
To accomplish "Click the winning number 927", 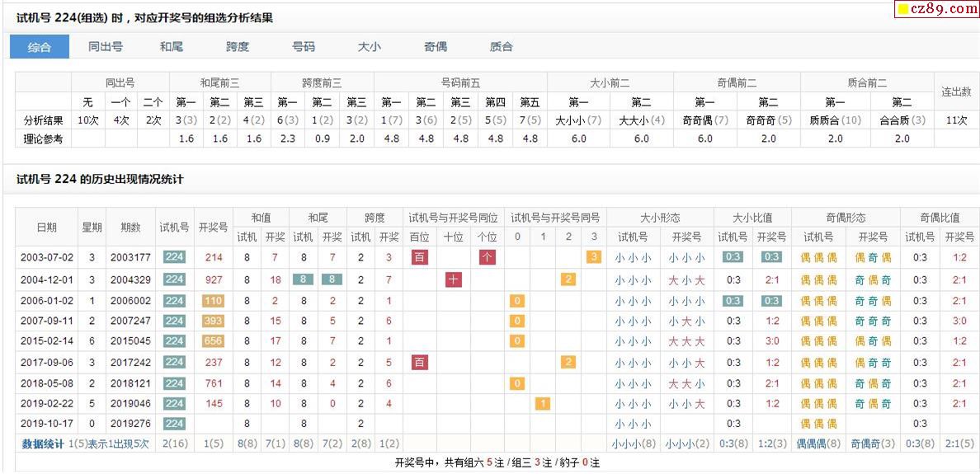I will pos(214,279).
